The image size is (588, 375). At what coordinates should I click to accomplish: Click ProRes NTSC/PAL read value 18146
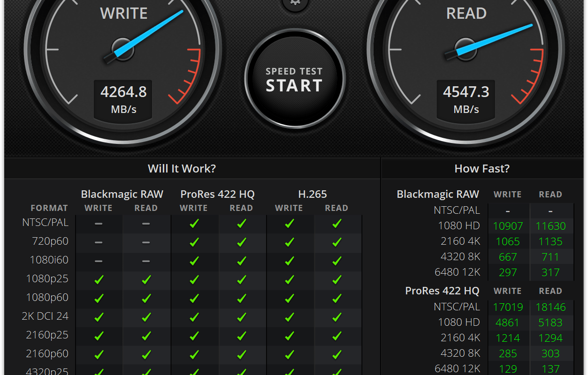tap(551, 307)
